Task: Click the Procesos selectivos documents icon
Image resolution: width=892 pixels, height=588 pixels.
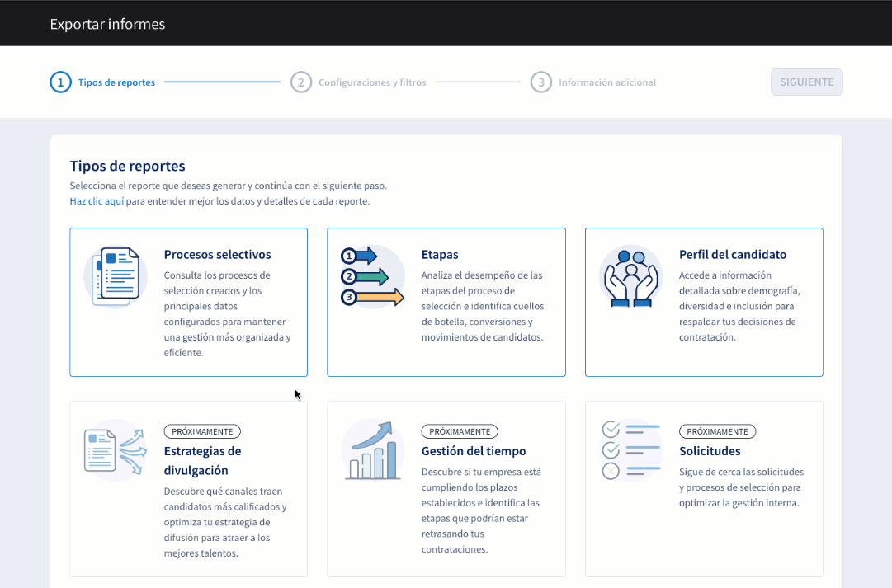Action: click(115, 277)
